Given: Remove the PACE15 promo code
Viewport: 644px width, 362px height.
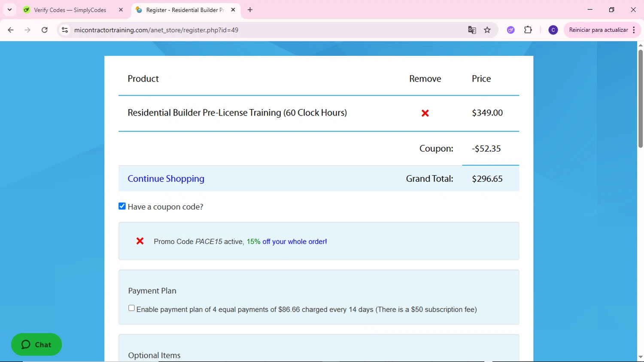Looking at the screenshot, I should pos(140,241).
